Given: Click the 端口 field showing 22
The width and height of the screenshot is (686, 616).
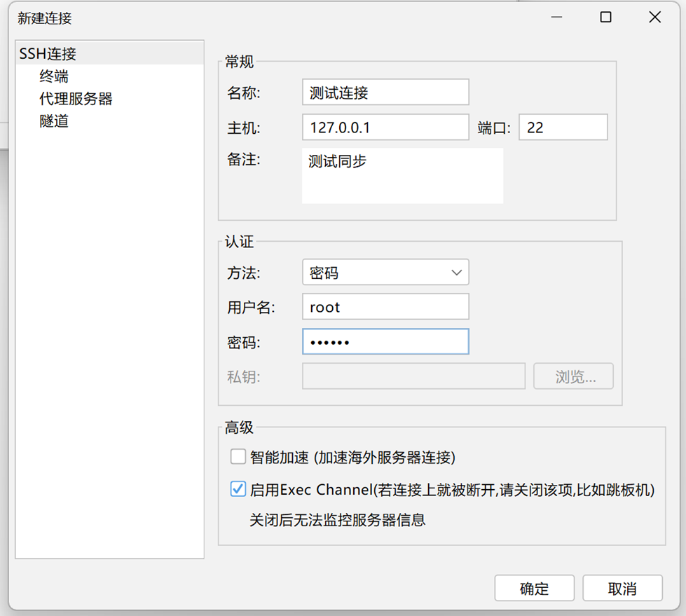Looking at the screenshot, I should (563, 128).
